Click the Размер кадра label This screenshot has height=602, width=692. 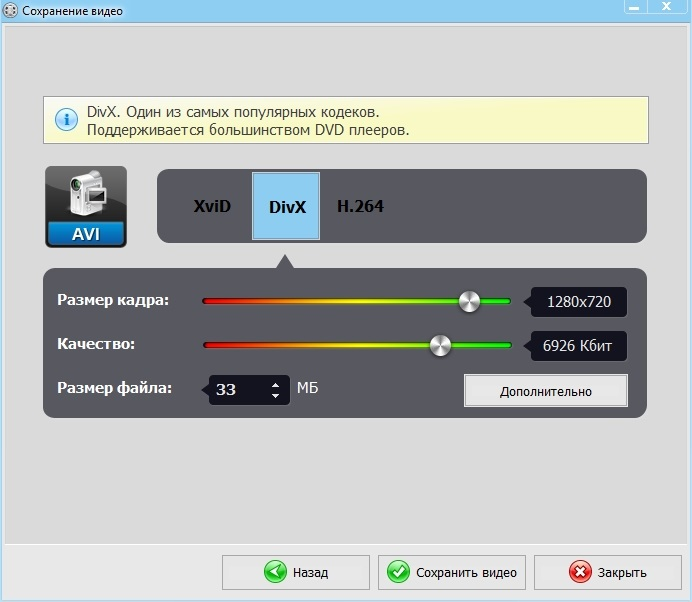tap(113, 300)
